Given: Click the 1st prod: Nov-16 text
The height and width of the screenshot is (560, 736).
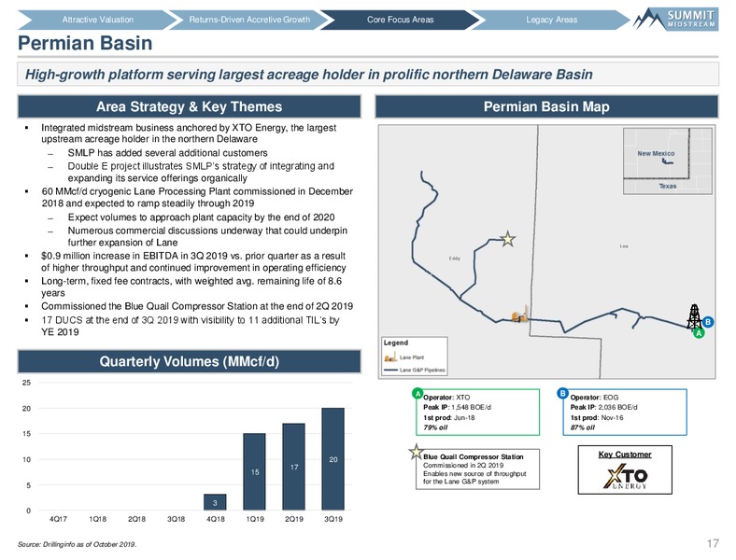Looking at the screenshot, I should pyautogui.click(x=597, y=417).
